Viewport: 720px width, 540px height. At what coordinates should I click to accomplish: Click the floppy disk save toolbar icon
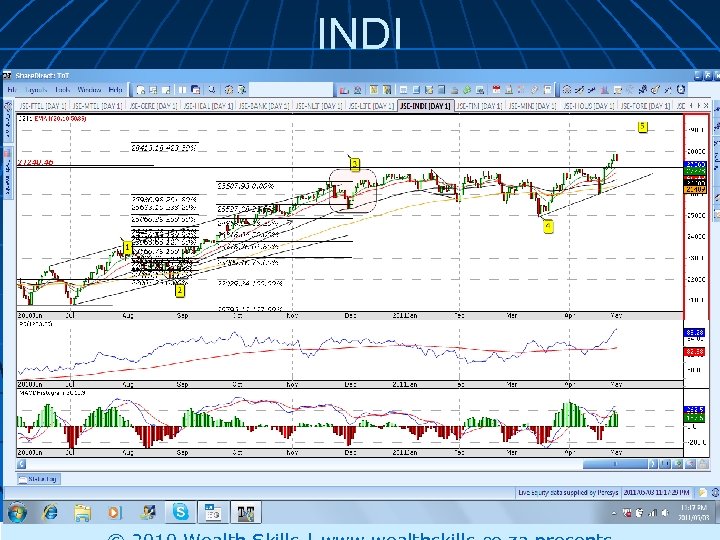point(547,90)
